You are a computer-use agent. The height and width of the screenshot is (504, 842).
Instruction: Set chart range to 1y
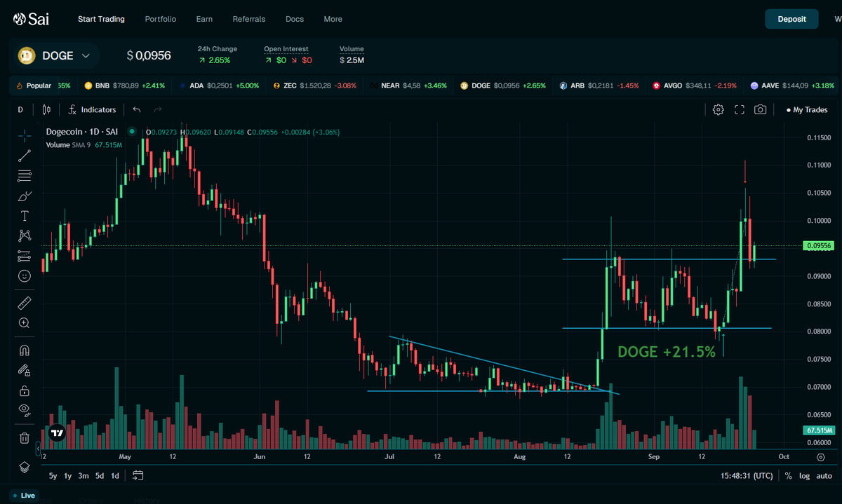[68, 476]
